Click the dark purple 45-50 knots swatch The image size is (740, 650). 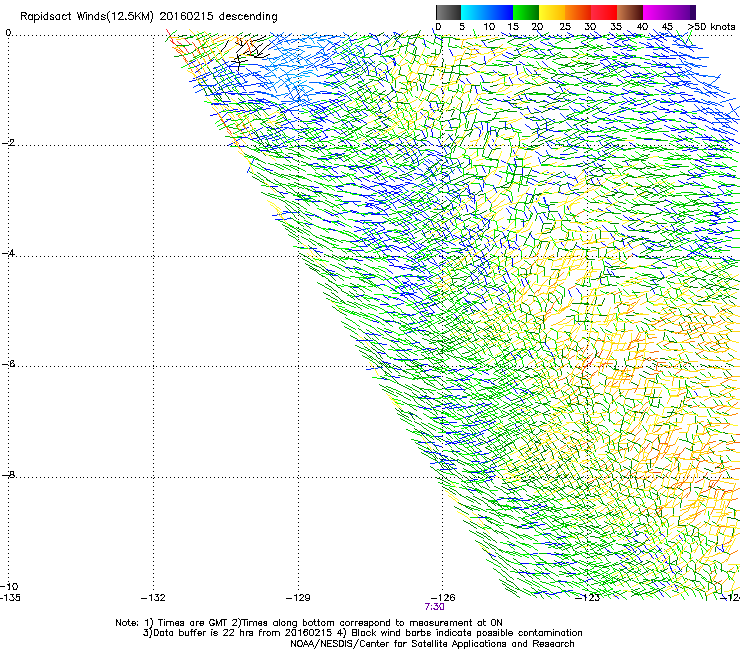point(682,12)
